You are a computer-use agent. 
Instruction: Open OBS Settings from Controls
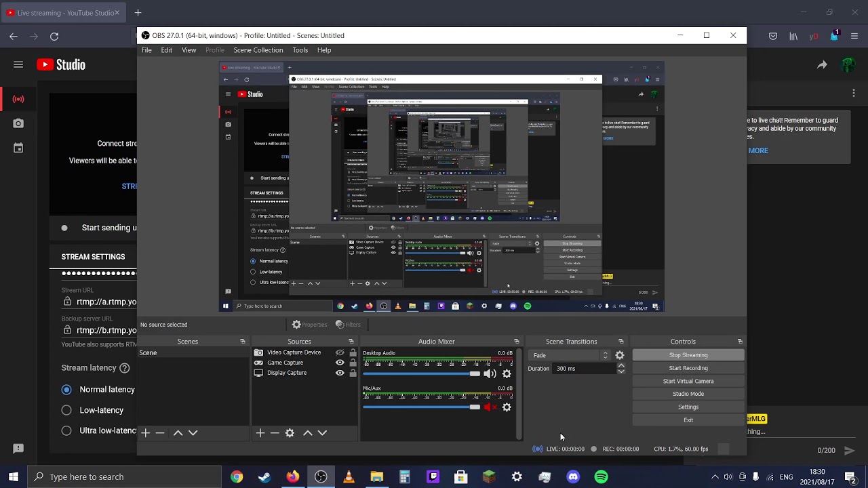688,407
